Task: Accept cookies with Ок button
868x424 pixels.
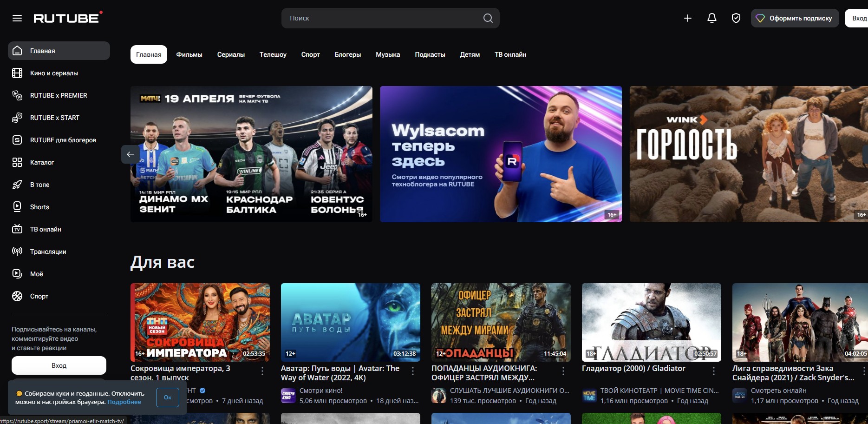Action: click(x=168, y=397)
